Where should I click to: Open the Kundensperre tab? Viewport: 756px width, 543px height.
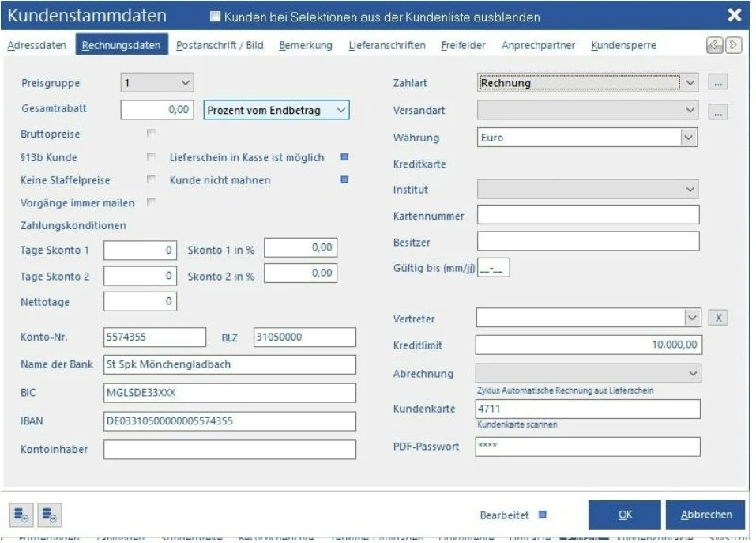[624, 45]
